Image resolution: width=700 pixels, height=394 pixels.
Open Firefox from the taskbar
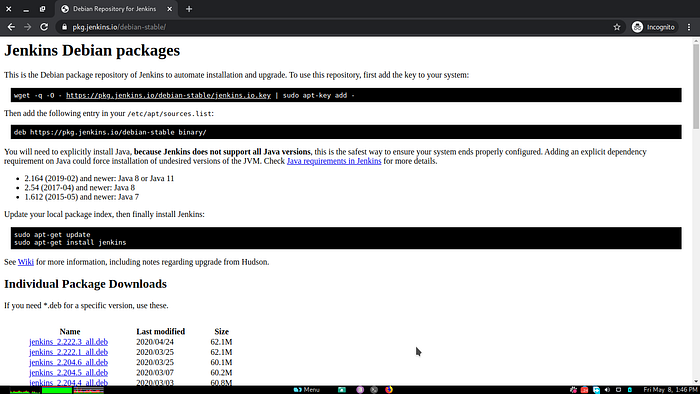pos(389,390)
